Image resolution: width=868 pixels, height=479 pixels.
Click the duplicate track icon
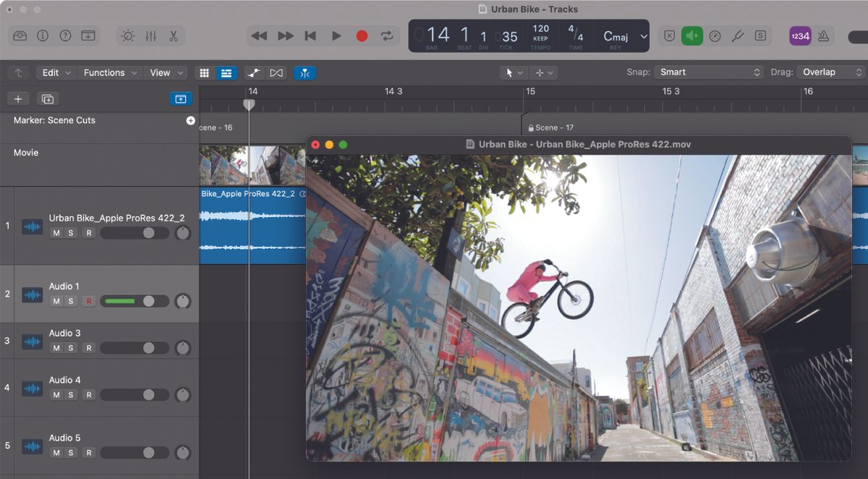tap(48, 99)
